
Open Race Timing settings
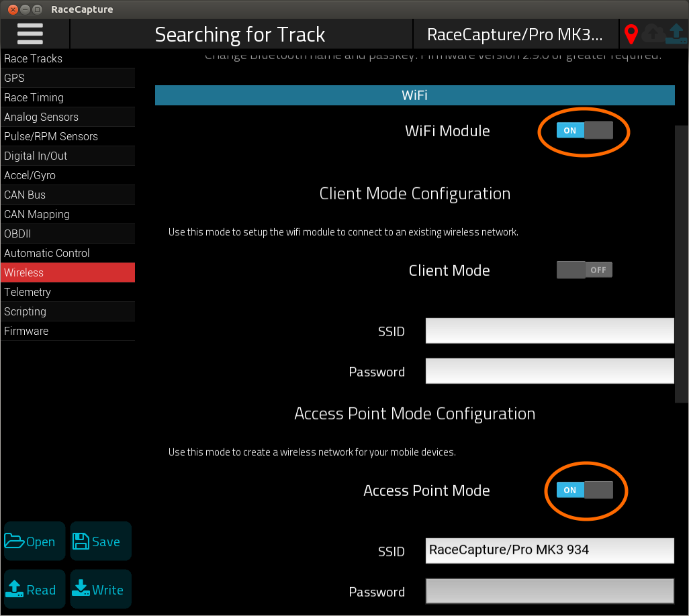[68, 97]
